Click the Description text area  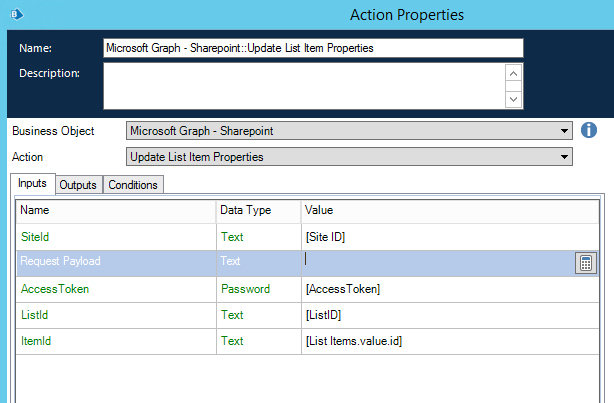click(303, 86)
